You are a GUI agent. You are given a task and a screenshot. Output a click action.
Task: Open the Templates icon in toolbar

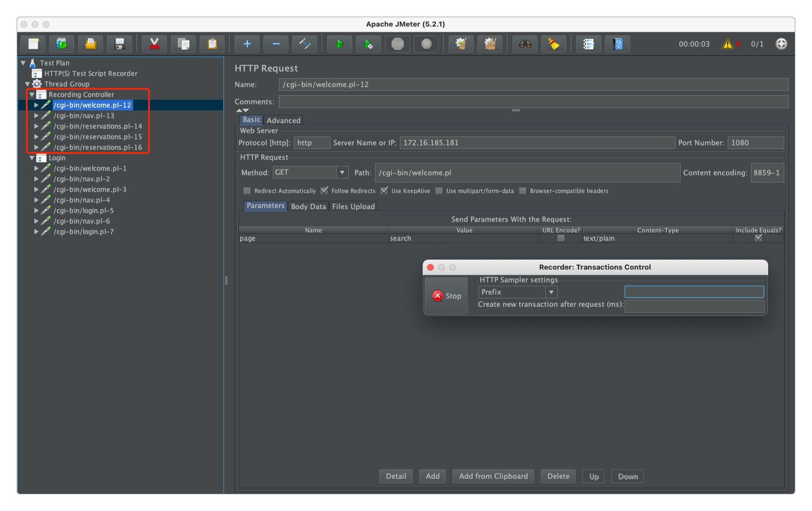[62, 44]
